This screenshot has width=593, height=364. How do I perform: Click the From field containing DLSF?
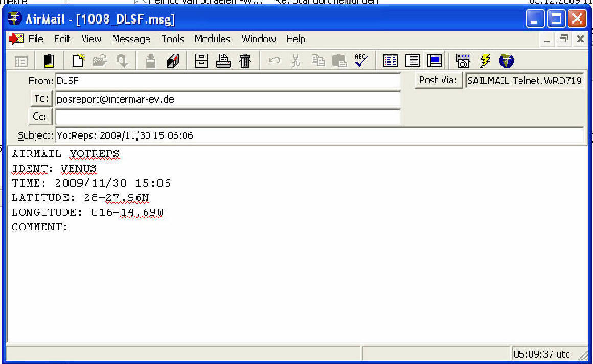click(227, 81)
